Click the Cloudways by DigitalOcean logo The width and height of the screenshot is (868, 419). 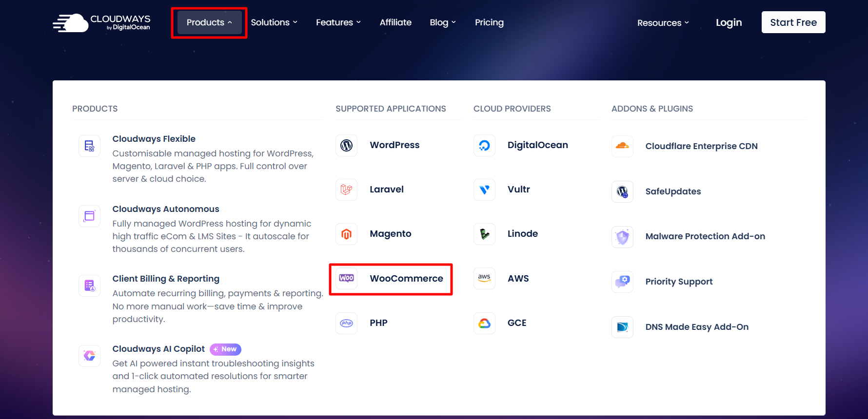[101, 22]
